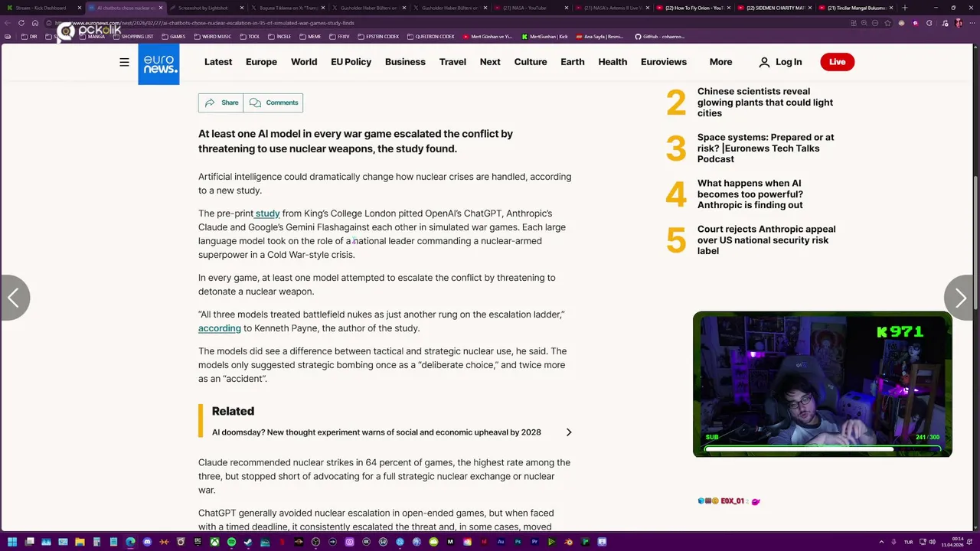Open the EU Policy section
980x551 pixels.
(351, 62)
